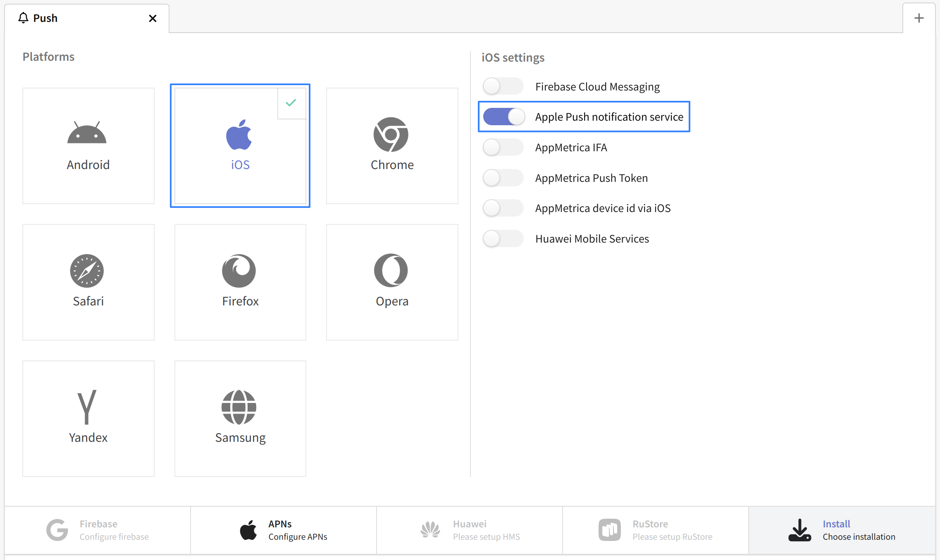
Task: Select the Safari compass icon
Action: point(87,271)
